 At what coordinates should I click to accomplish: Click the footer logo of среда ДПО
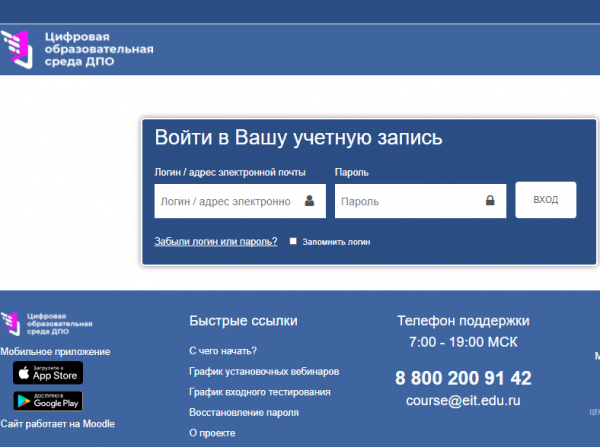point(47,324)
